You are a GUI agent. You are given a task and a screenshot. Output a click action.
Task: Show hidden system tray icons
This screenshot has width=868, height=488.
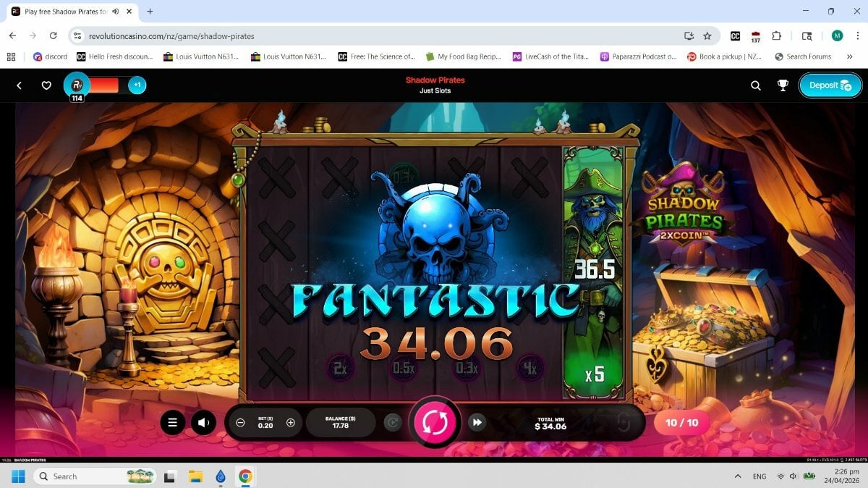click(738, 476)
